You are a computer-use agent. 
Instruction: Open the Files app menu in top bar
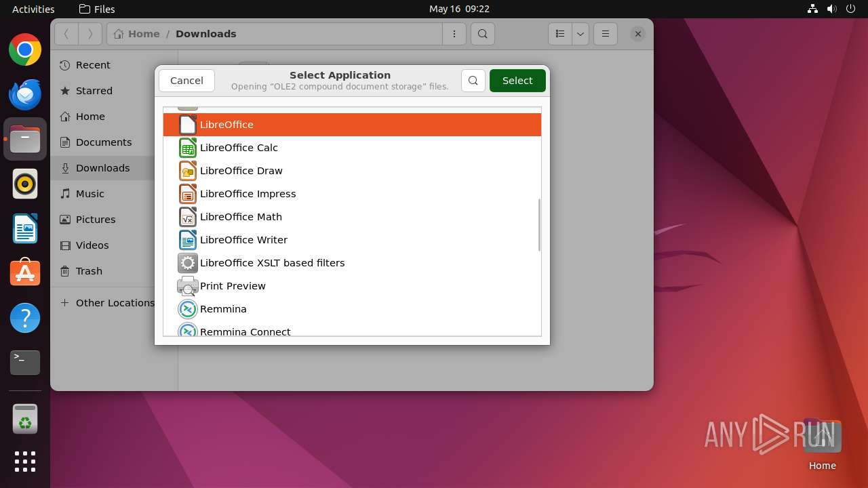(97, 9)
